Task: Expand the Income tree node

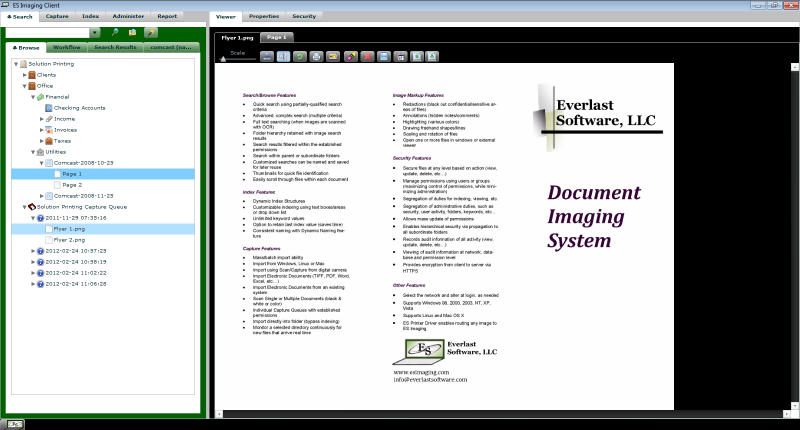Action: click(42, 119)
